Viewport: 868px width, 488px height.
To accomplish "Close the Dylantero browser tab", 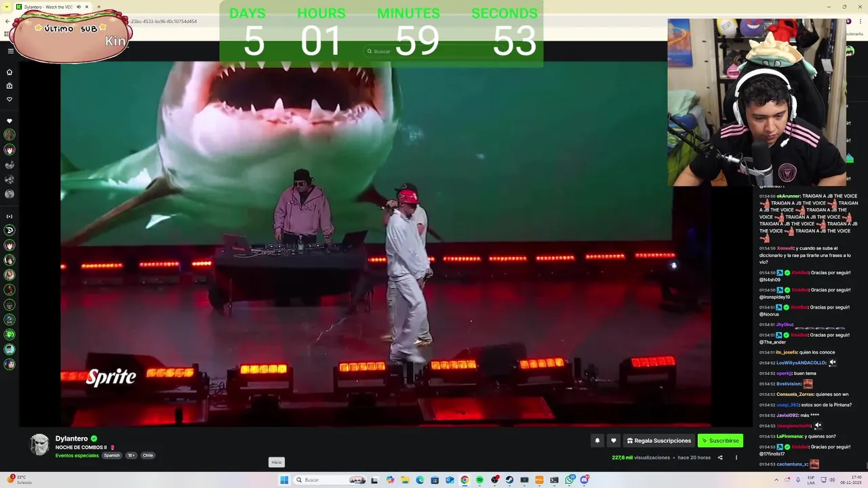I will pyautogui.click(x=87, y=7).
